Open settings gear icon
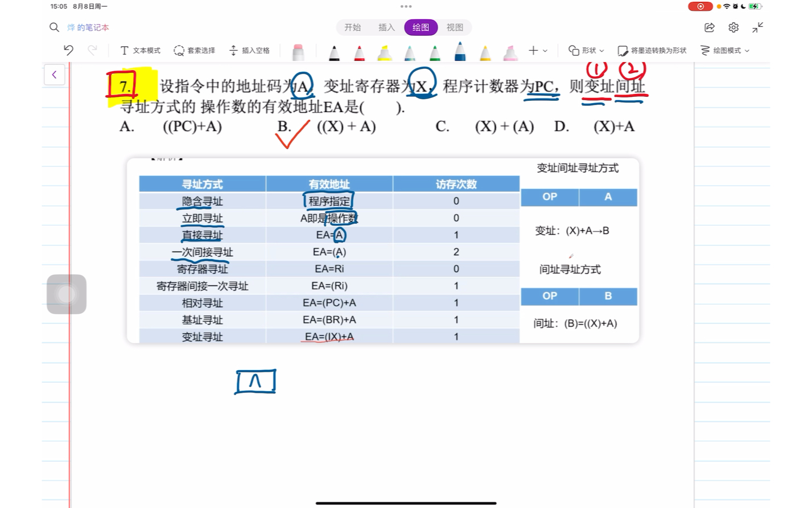This screenshot has width=812, height=508. pyautogui.click(x=733, y=27)
